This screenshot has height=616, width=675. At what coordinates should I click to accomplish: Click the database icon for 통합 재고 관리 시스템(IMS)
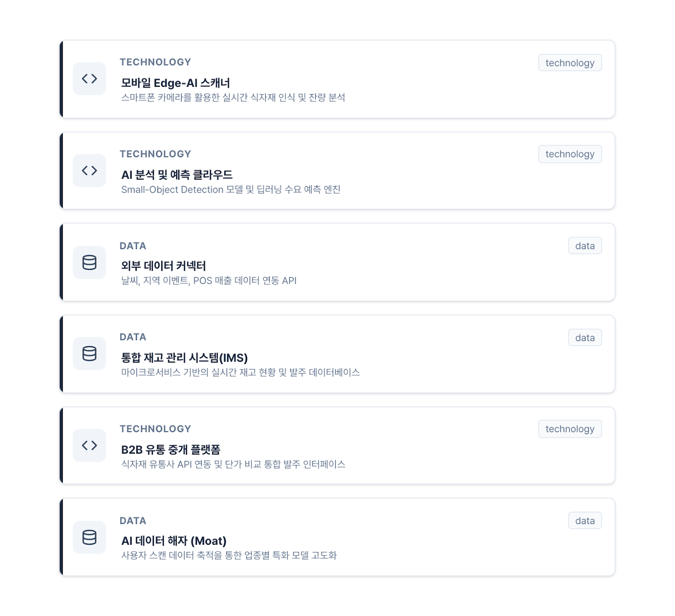point(89,354)
